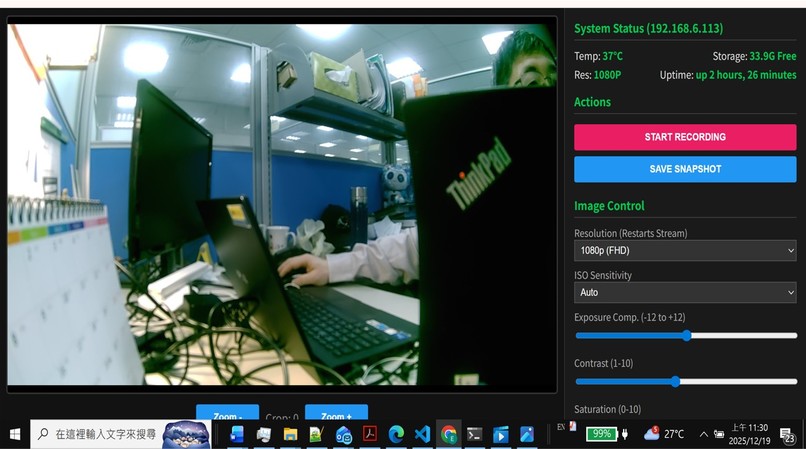Open the Windows Start menu
The width and height of the screenshot is (806, 449).
click(x=15, y=435)
